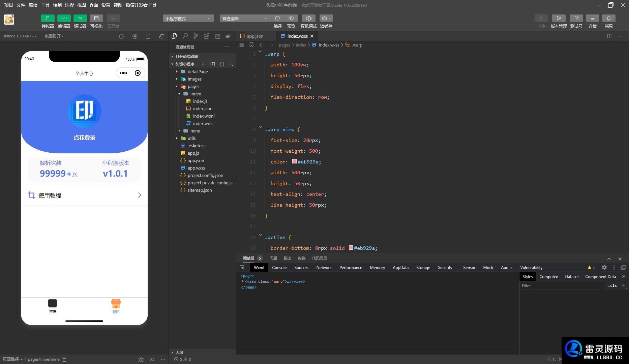
Task: Open the extensions icon
Action: click(207, 36)
